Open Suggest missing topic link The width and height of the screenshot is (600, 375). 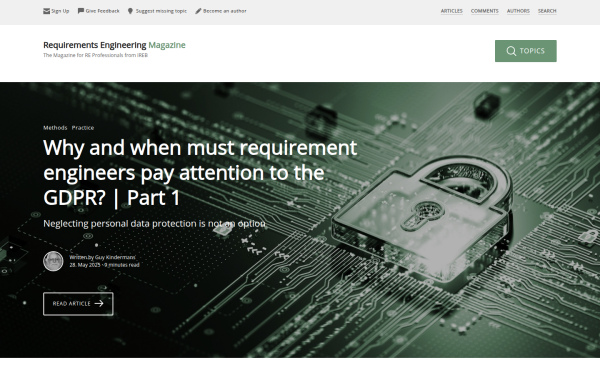point(157,11)
